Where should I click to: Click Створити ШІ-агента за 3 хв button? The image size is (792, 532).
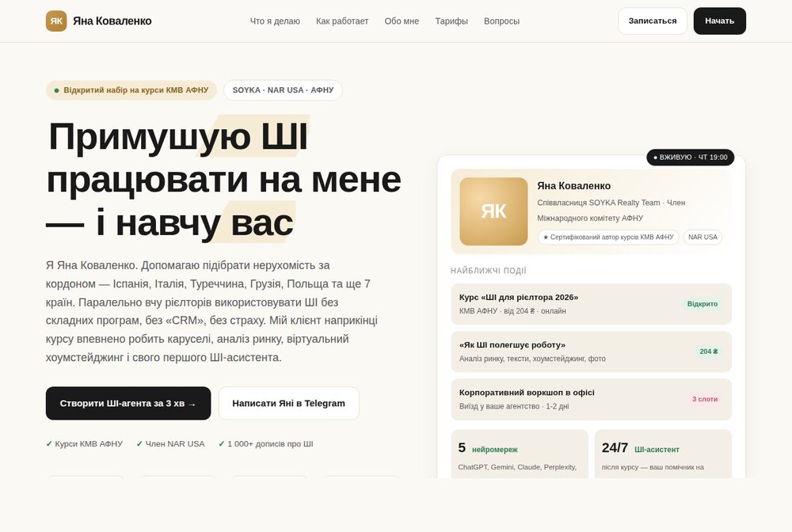coord(128,403)
